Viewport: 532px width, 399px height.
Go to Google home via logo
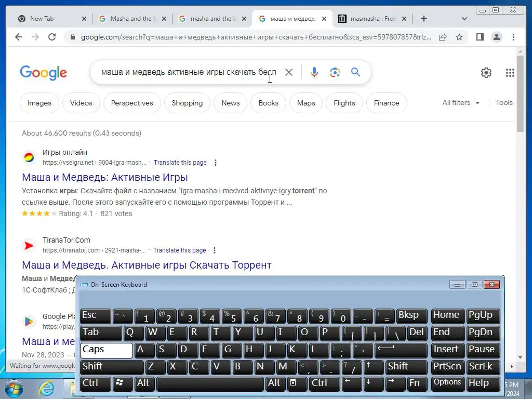click(44, 73)
